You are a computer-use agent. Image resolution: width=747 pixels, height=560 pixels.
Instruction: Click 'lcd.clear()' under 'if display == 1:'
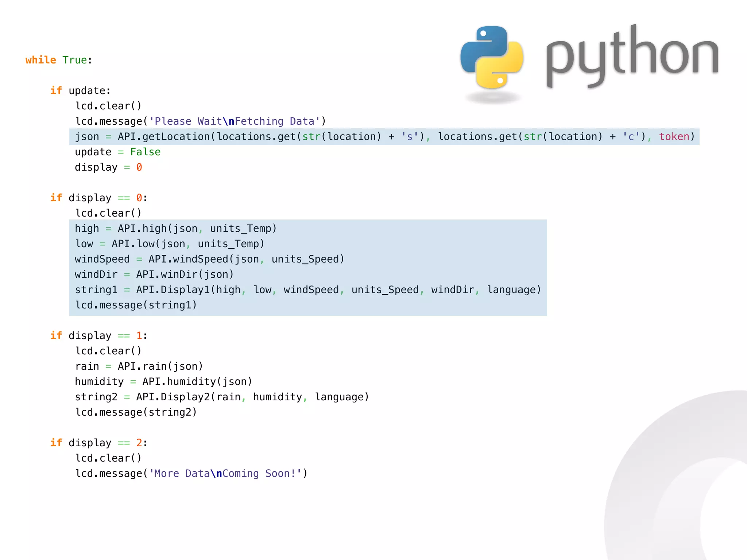tap(108, 351)
